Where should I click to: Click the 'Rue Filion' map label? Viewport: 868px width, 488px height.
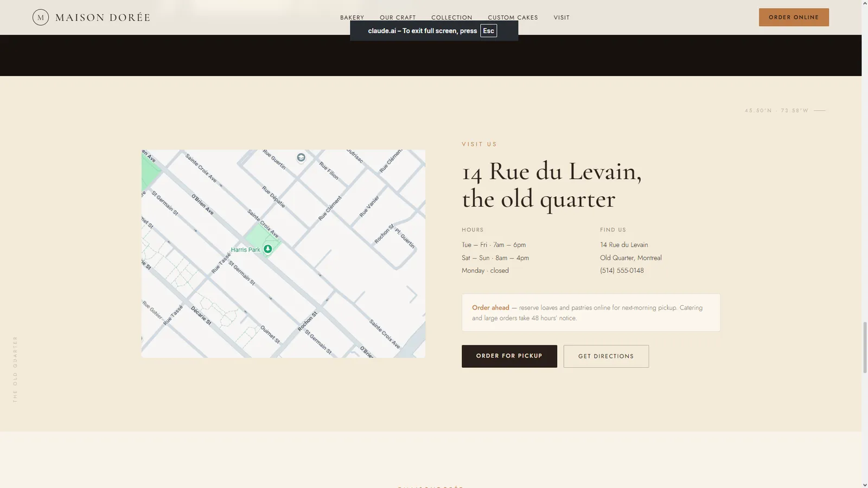coord(329,171)
